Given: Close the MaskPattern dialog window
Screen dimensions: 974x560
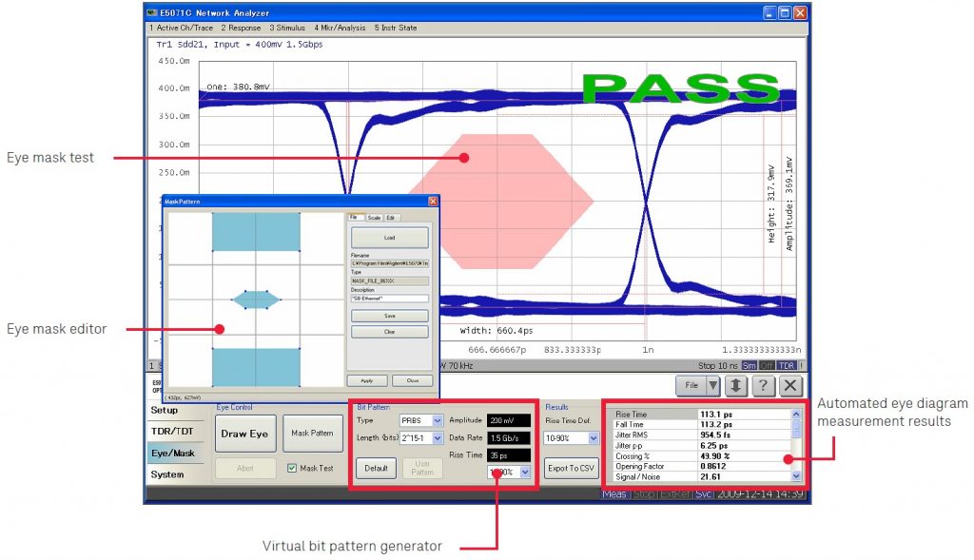Looking at the screenshot, I should [433, 202].
